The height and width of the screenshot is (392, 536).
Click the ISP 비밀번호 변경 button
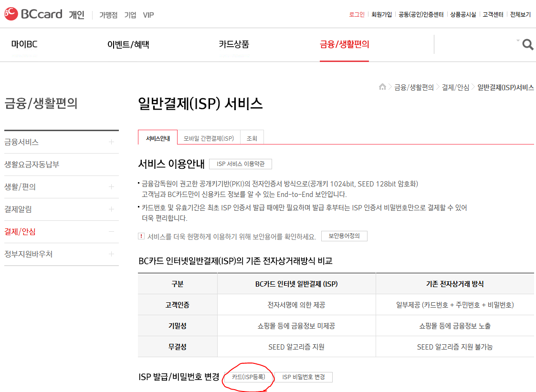[303, 377]
